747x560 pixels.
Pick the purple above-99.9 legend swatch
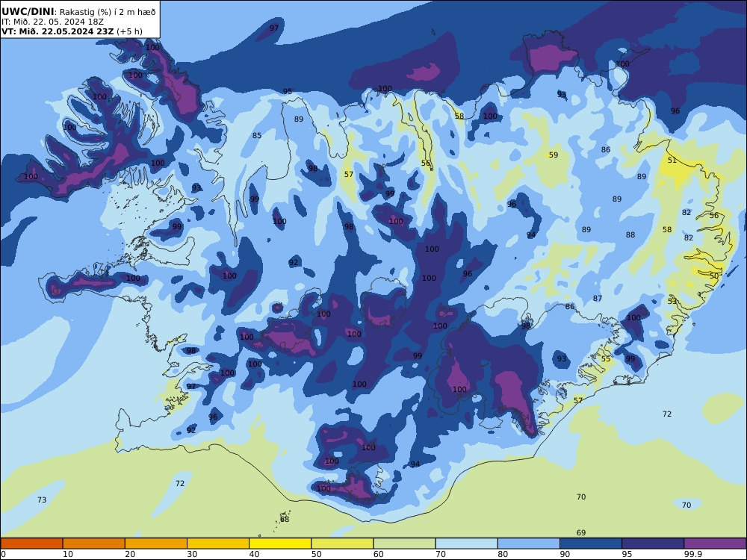tap(715, 544)
